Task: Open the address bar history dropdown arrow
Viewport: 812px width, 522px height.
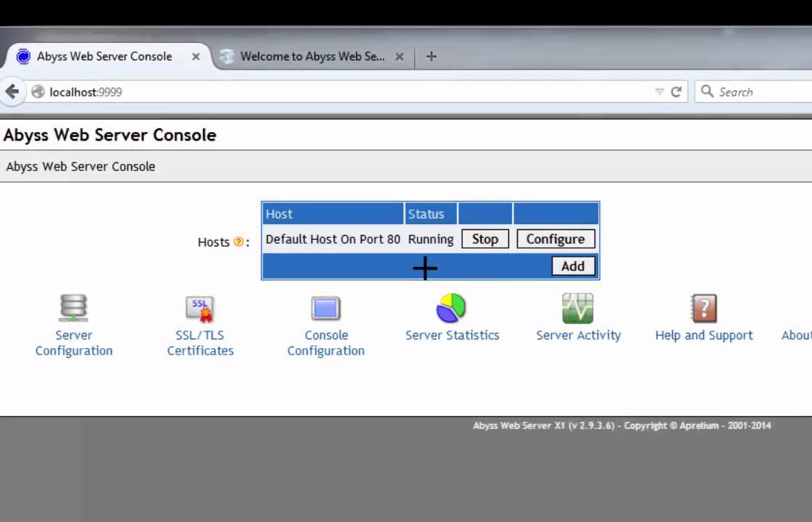Action: tap(659, 91)
